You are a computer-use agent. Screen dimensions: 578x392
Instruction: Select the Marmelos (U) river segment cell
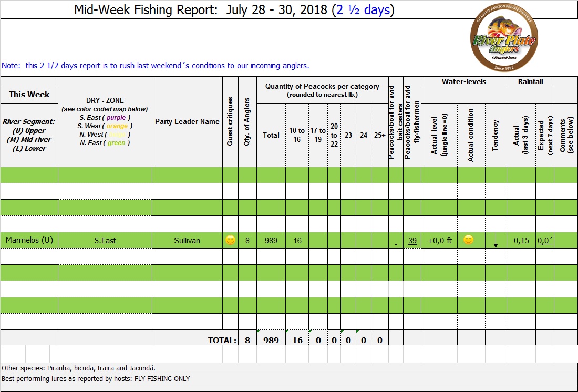[x=29, y=241]
